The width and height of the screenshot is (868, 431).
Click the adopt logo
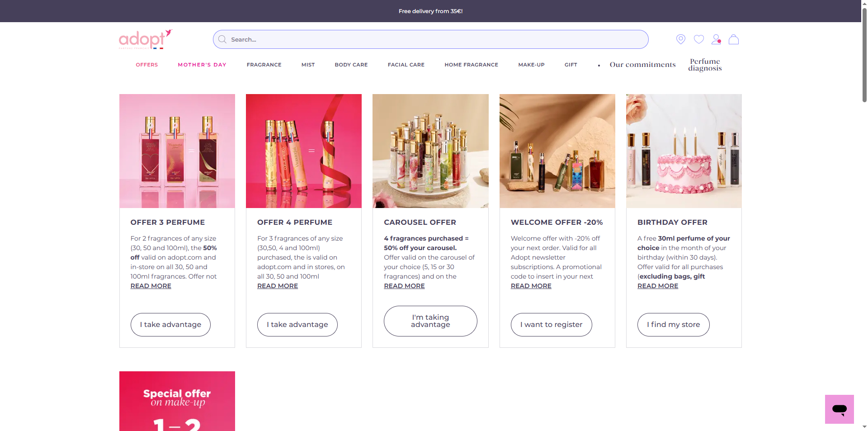146,39
